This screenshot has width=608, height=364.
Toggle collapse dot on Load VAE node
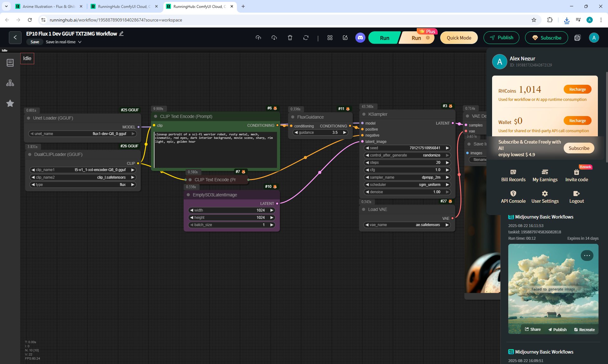[x=364, y=209]
